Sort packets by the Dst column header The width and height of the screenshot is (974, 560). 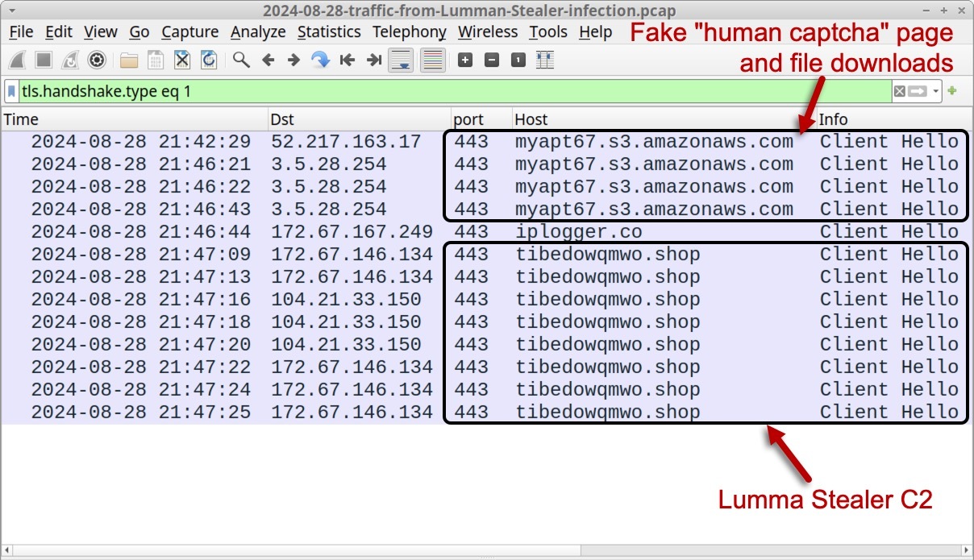coord(360,119)
